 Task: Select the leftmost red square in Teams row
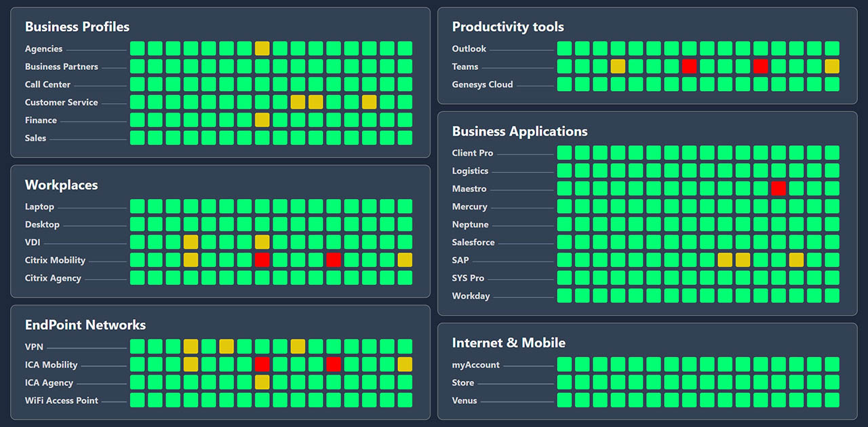pyautogui.click(x=689, y=67)
